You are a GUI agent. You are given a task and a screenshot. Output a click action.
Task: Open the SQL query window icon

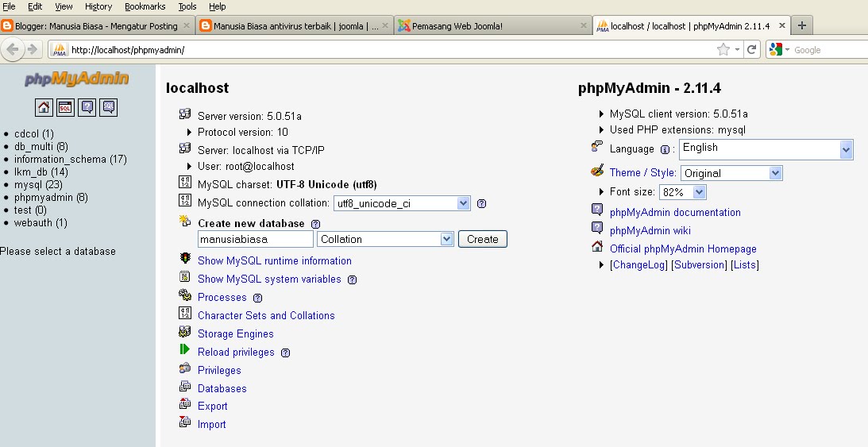(x=65, y=107)
